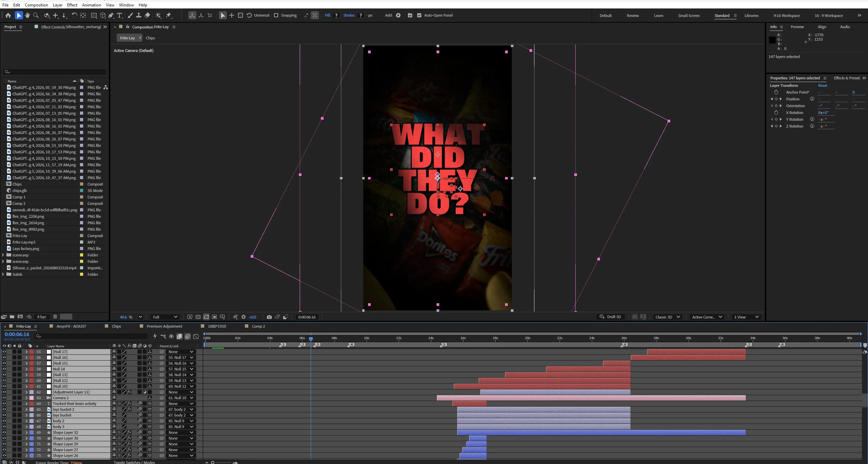Create a new folder in Project panel

click(12, 317)
